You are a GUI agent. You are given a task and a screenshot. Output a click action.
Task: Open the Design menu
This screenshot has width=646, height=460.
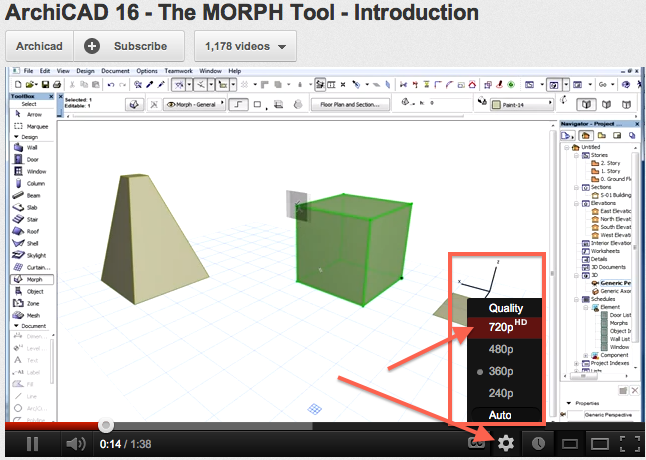(85, 71)
